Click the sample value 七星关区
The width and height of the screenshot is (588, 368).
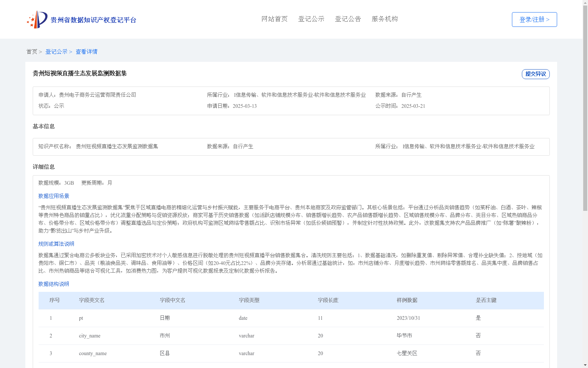(407, 353)
